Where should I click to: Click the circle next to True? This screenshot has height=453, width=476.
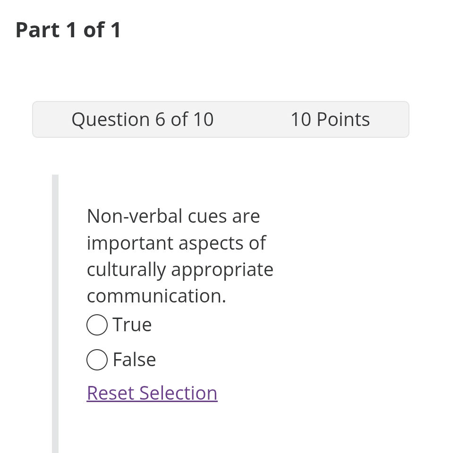pos(97,325)
